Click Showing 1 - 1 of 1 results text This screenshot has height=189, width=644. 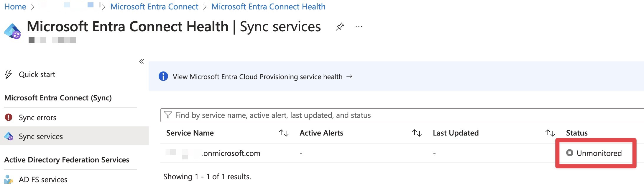click(x=207, y=177)
